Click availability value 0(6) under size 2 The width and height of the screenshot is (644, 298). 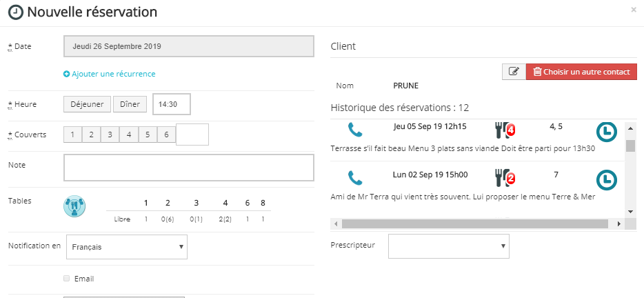pyautogui.click(x=168, y=219)
